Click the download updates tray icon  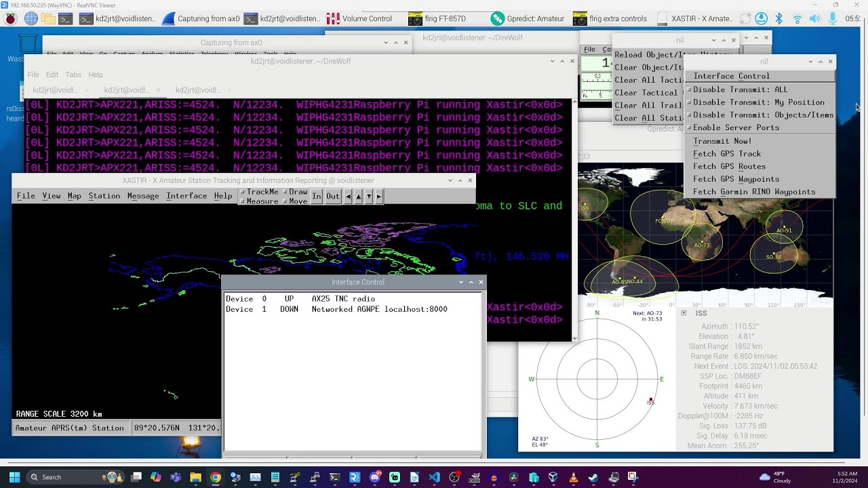(x=762, y=19)
